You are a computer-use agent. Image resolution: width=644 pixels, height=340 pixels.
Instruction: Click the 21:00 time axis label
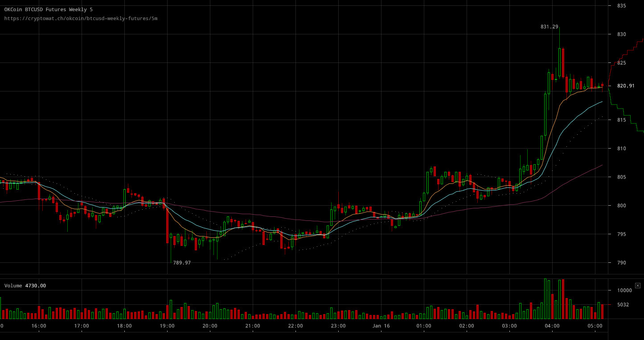(253, 326)
